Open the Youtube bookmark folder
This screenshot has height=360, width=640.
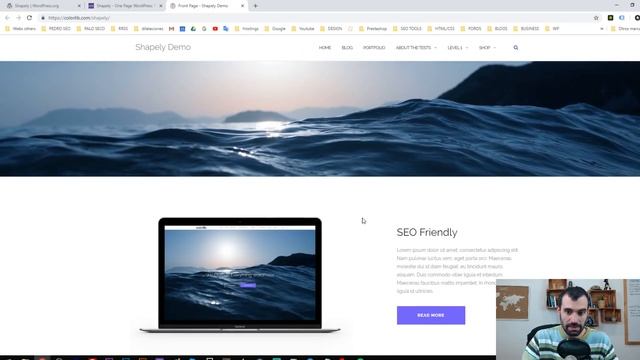tap(303, 29)
